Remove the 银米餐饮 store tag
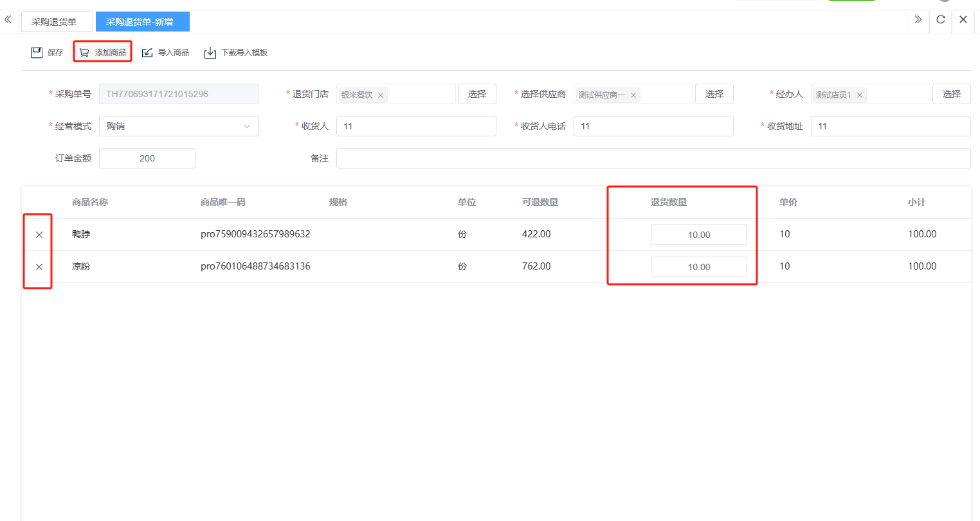Screen dimensions: 980x521 381,95
